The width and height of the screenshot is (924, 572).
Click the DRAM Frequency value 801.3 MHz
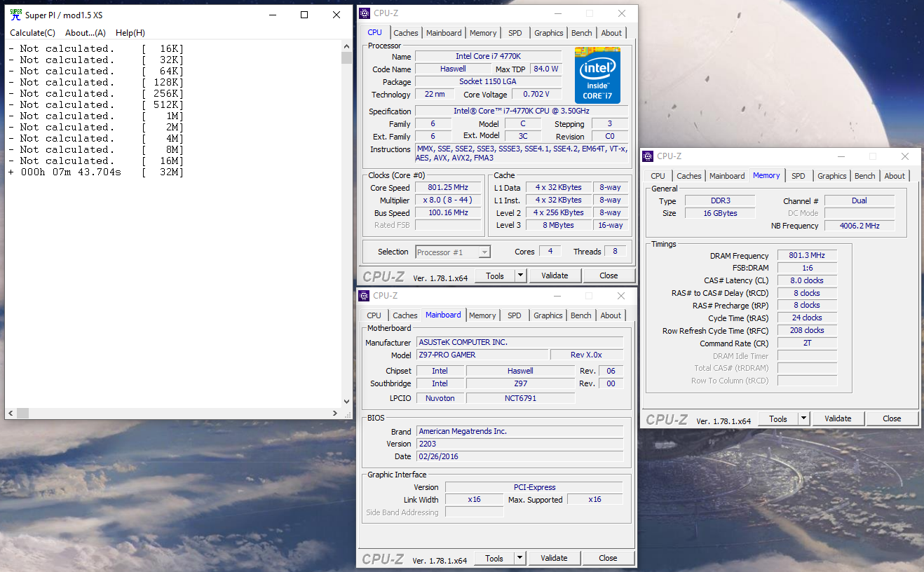(807, 256)
